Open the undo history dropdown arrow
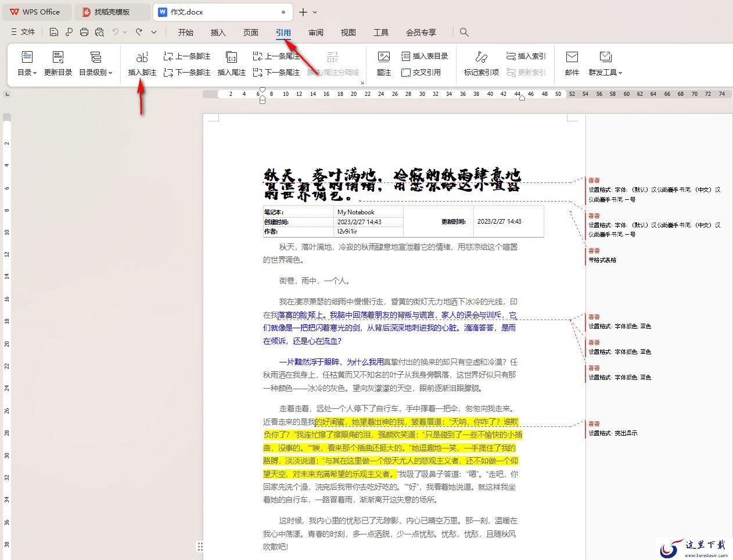Image resolution: width=733 pixels, height=560 pixels. (125, 32)
